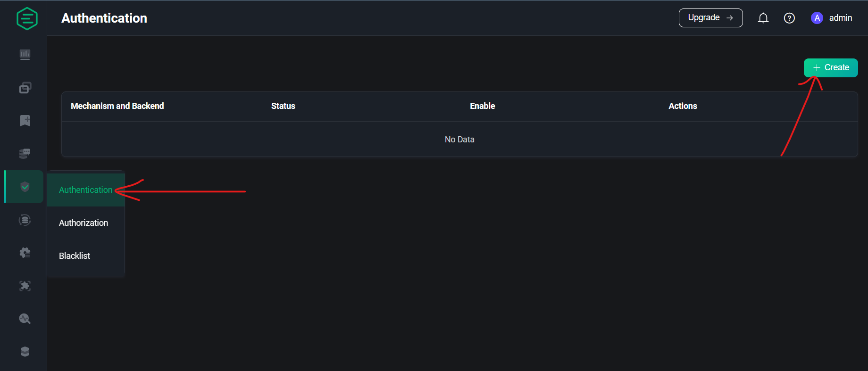Click the Actions column header

click(x=683, y=106)
